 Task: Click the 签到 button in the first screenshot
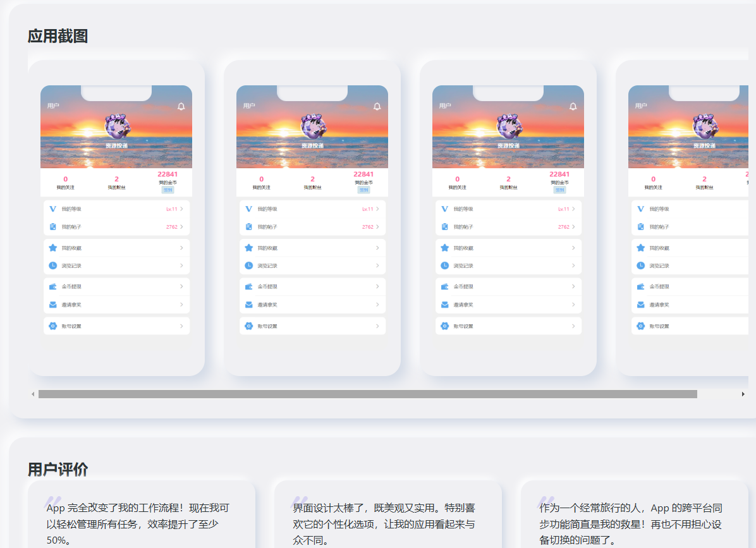coord(168,190)
